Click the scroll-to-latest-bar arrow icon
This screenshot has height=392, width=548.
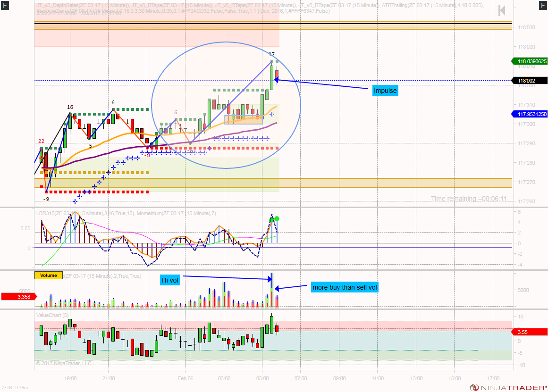pos(502,10)
